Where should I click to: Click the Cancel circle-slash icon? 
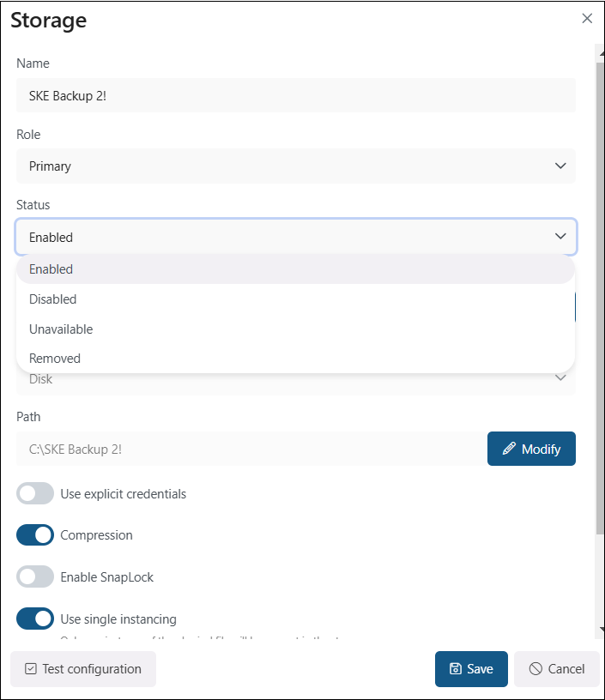(535, 669)
